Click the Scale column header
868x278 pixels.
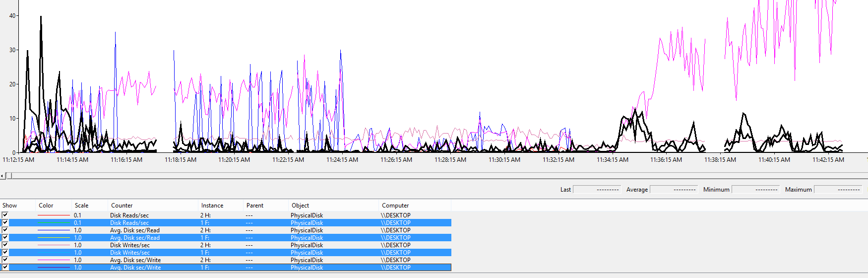pyautogui.click(x=82, y=206)
